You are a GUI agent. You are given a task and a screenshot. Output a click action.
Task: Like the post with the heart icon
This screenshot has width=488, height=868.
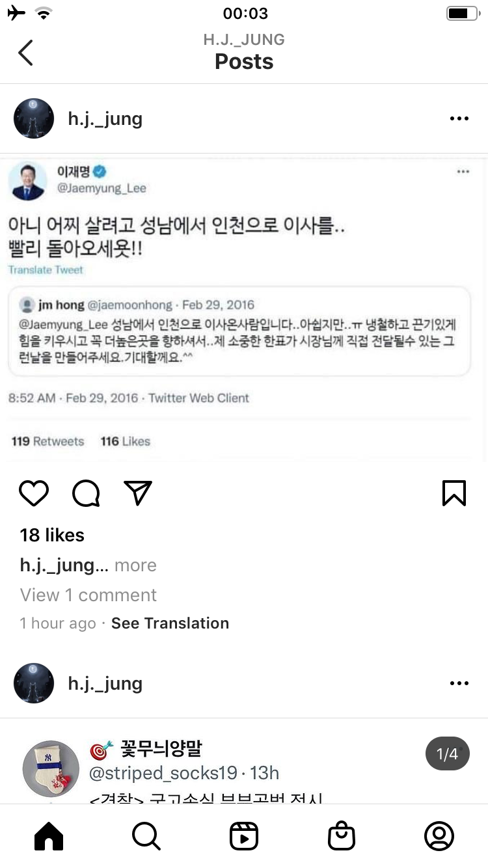(x=34, y=493)
